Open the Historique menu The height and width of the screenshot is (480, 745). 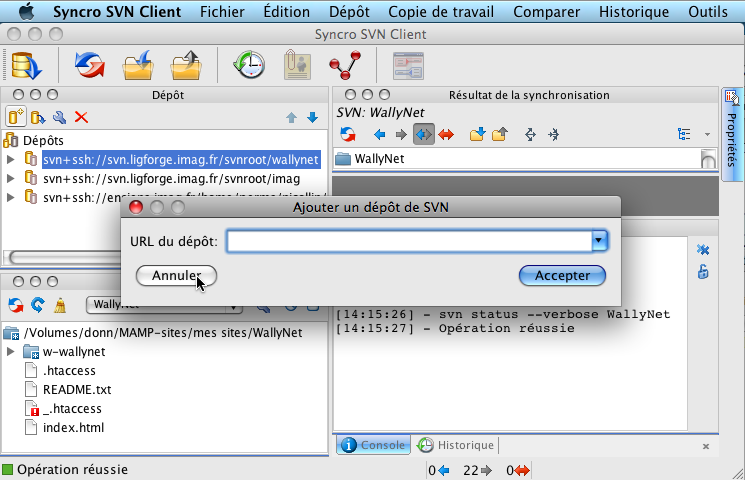tap(634, 11)
